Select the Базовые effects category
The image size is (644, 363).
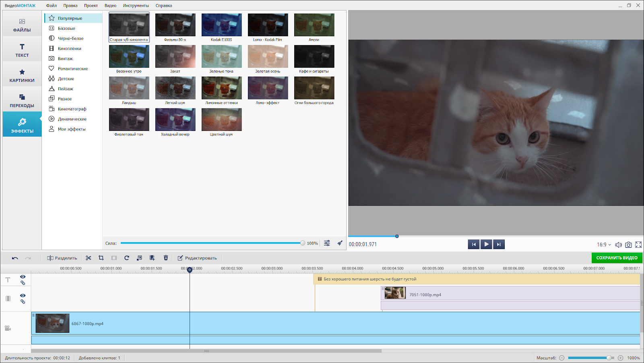click(x=73, y=28)
